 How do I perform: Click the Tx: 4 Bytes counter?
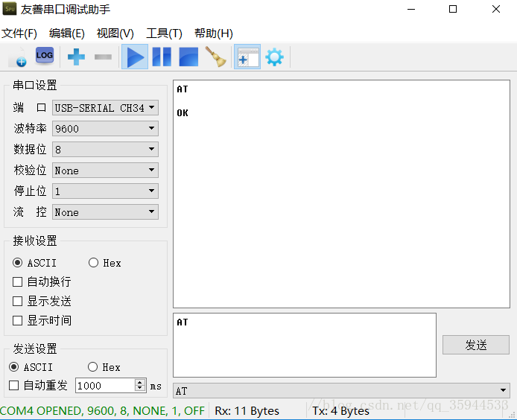pos(341,411)
